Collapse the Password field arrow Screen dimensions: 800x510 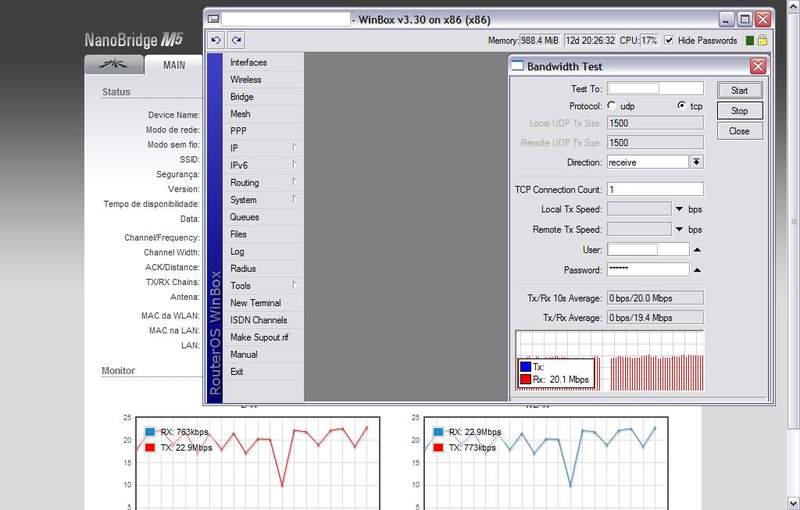coord(697,270)
